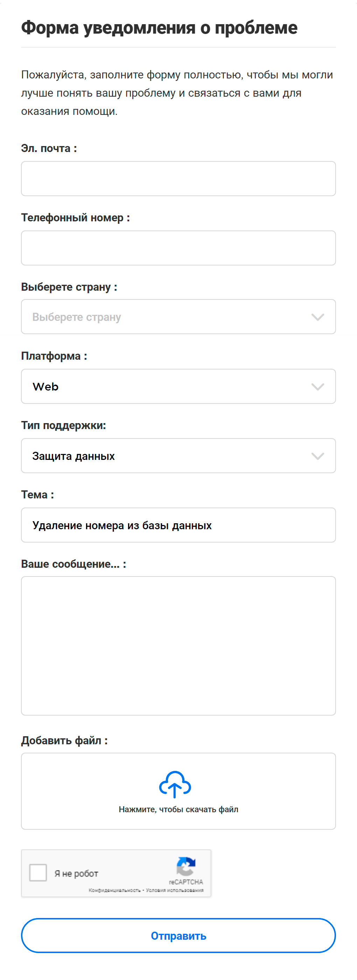
Task: Click inside the Ваше сообщение text area
Action: pyautogui.click(x=178, y=646)
